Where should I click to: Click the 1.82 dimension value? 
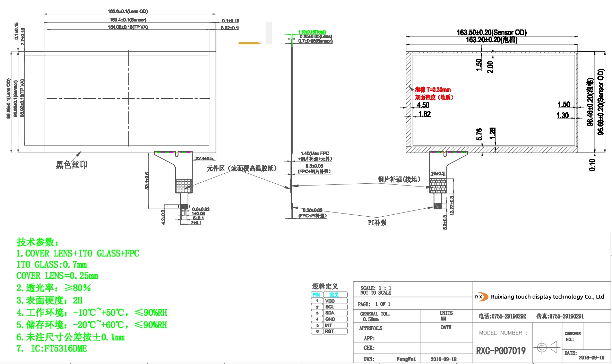click(424, 114)
